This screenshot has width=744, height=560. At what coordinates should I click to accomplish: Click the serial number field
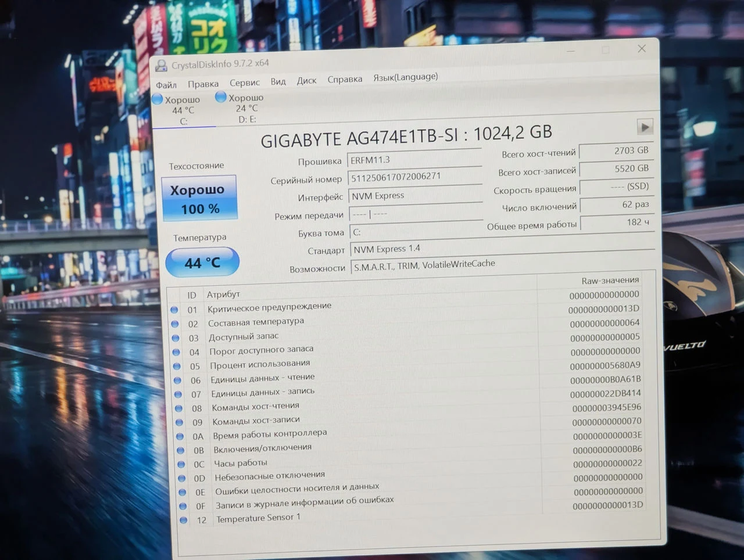(x=415, y=176)
